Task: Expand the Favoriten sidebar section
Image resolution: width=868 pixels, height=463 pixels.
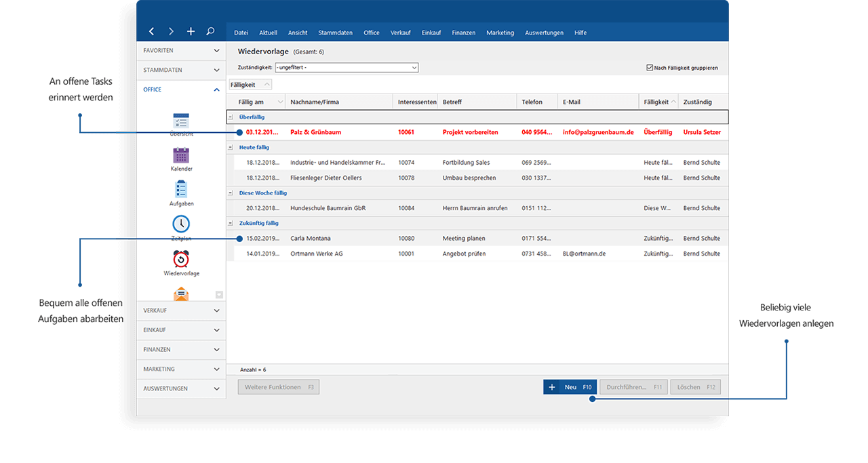Action: point(181,51)
